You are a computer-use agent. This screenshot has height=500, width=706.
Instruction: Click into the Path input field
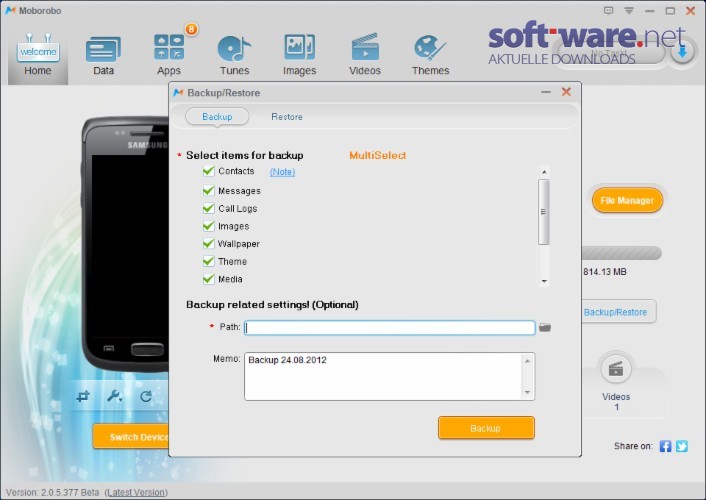[389, 327]
